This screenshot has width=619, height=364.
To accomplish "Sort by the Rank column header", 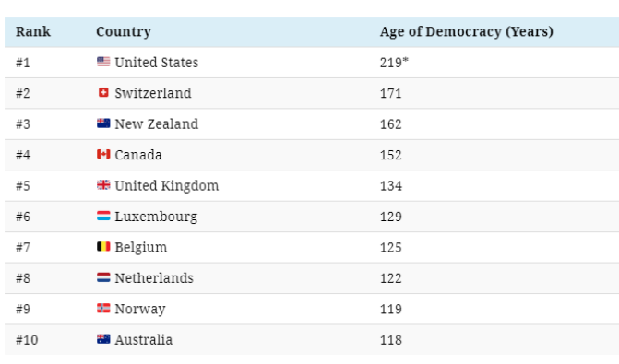I will coord(33,31).
